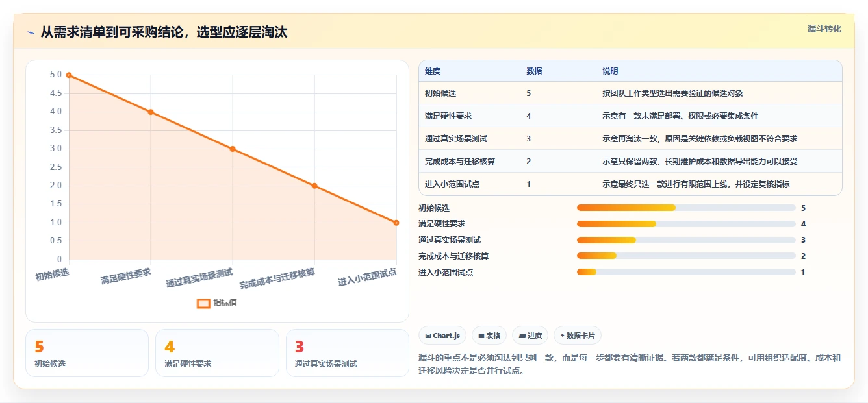Open the data card with value 3
Image resolution: width=868 pixels, height=403 pixels.
348,353
